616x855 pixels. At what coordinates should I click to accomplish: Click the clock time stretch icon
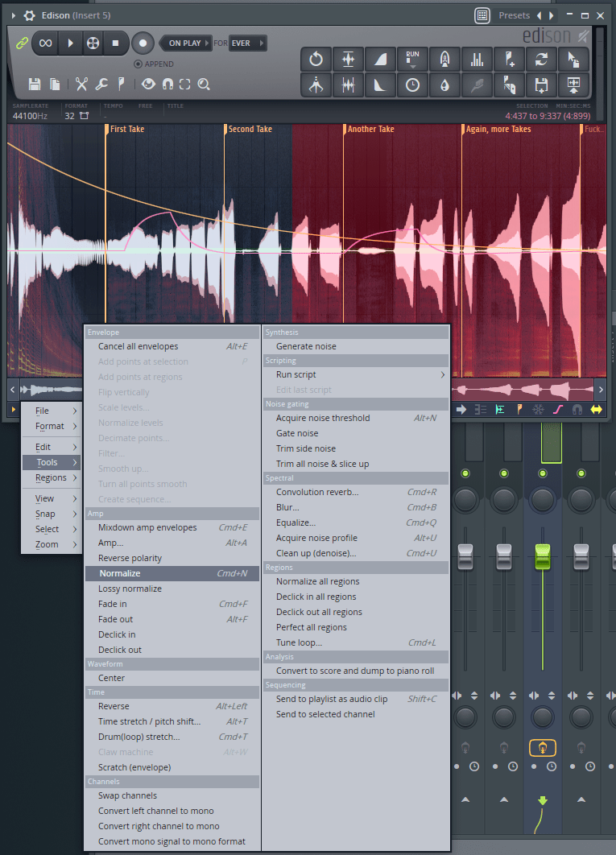pos(412,85)
